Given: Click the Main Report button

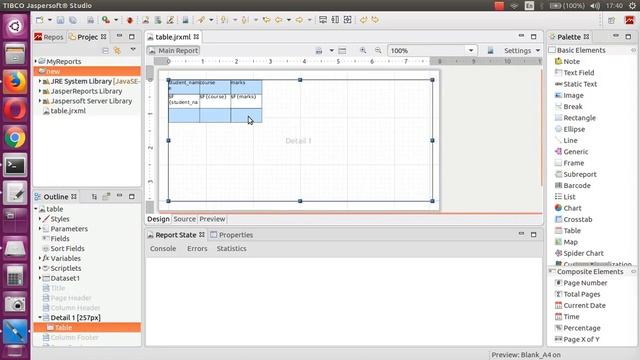Looking at the screenshot, I should pos(173,51).
